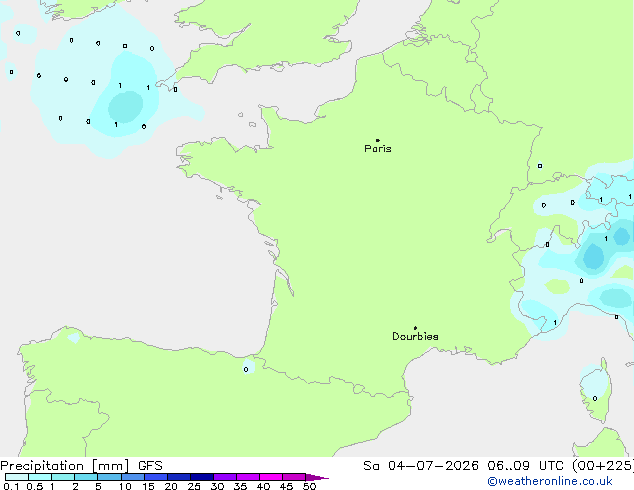
Task: Pick the 45–50 mm legend swatch
Action: [x=294, y=477]
